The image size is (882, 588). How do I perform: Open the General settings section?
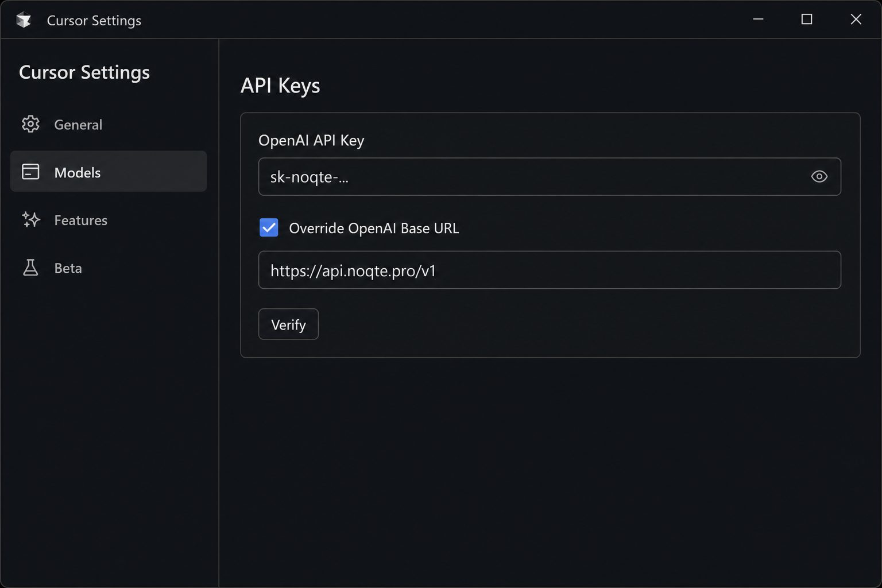[x=109, y=124]
